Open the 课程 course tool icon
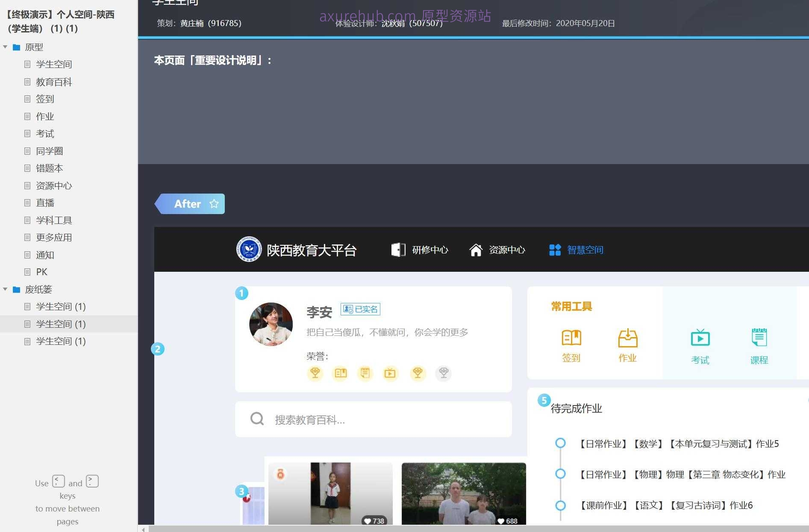809x532 pixels. [x=759, y=338]
